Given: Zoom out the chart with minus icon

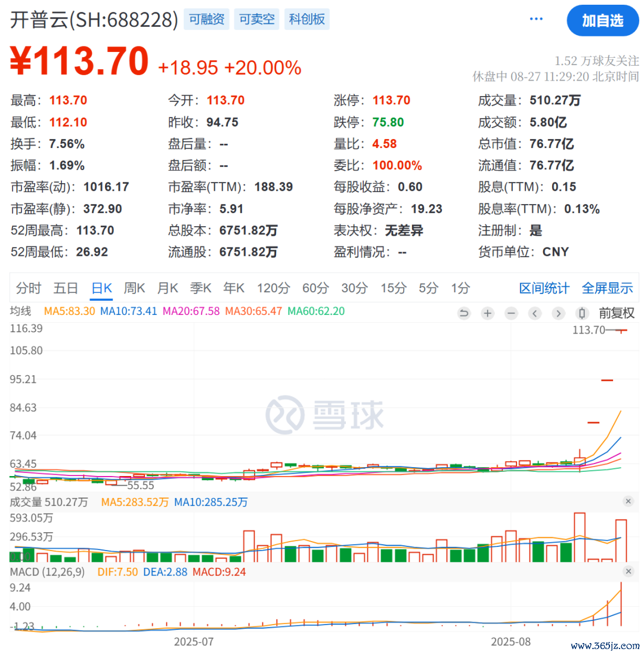Looking at the screenshot, I should [x=511, y=313].
